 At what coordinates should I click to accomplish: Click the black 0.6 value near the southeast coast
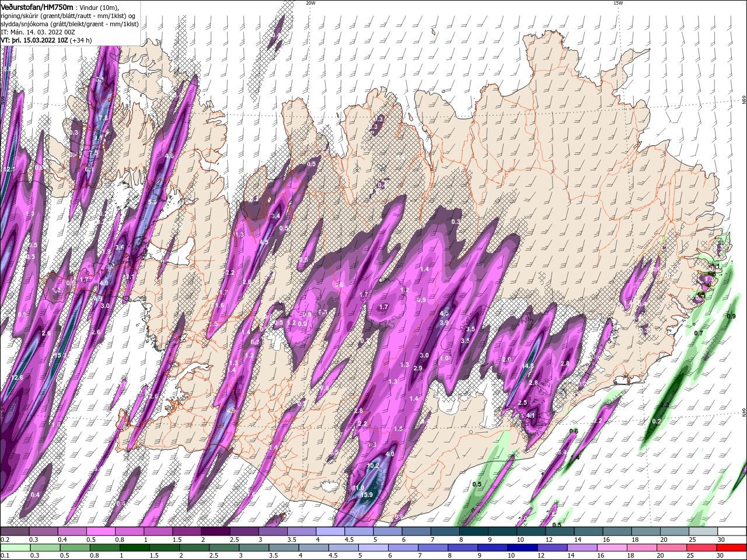click(x=574, y=431)
